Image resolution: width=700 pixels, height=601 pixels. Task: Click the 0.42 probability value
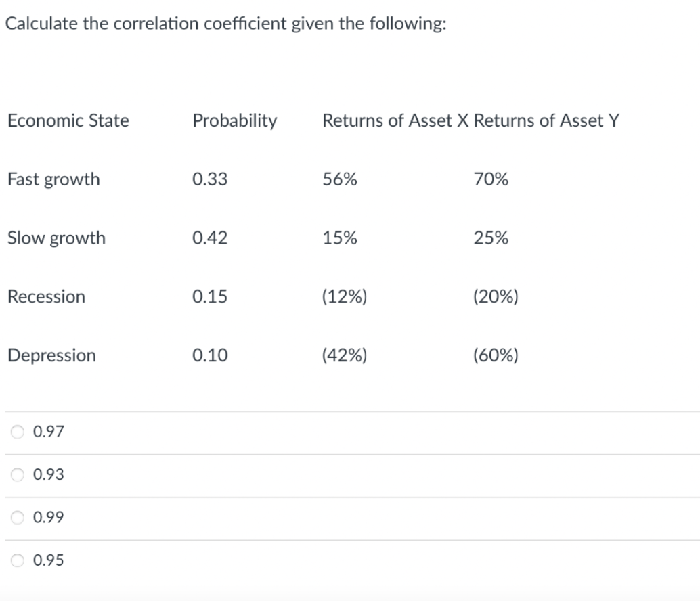click(x=210, y=238)
